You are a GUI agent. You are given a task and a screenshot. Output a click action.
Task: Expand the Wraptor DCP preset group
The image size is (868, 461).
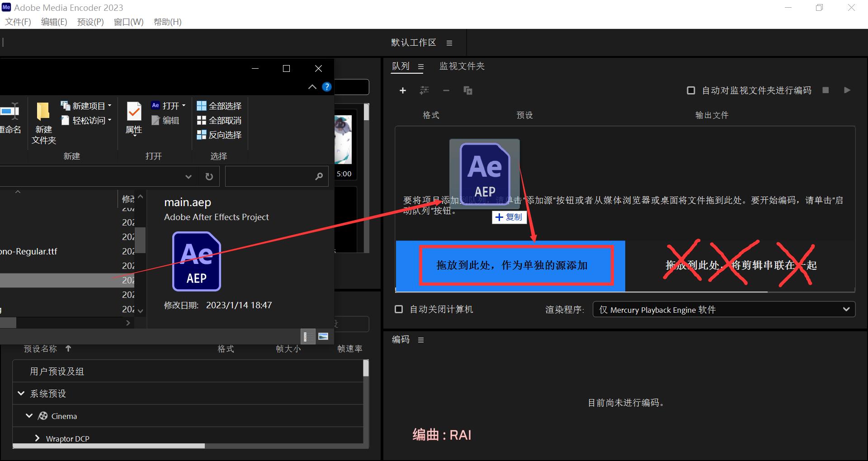(x=37, y=438)
